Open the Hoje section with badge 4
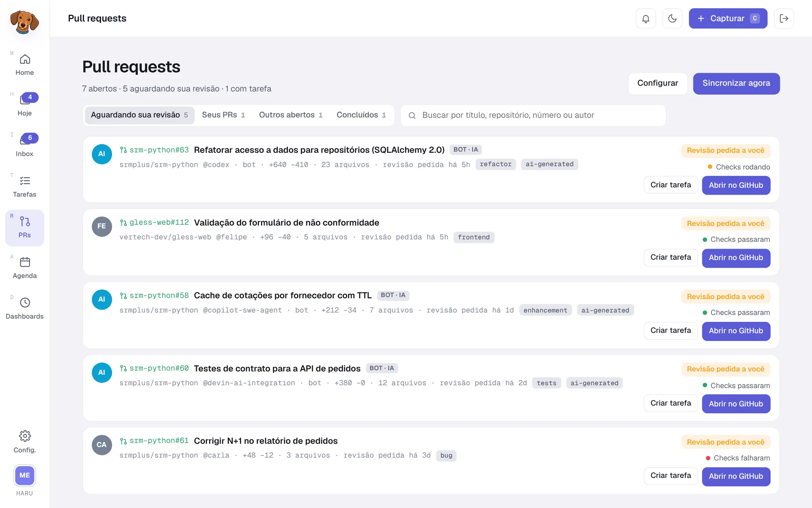Screen dimensions: 812x508 tap(25, 105)
